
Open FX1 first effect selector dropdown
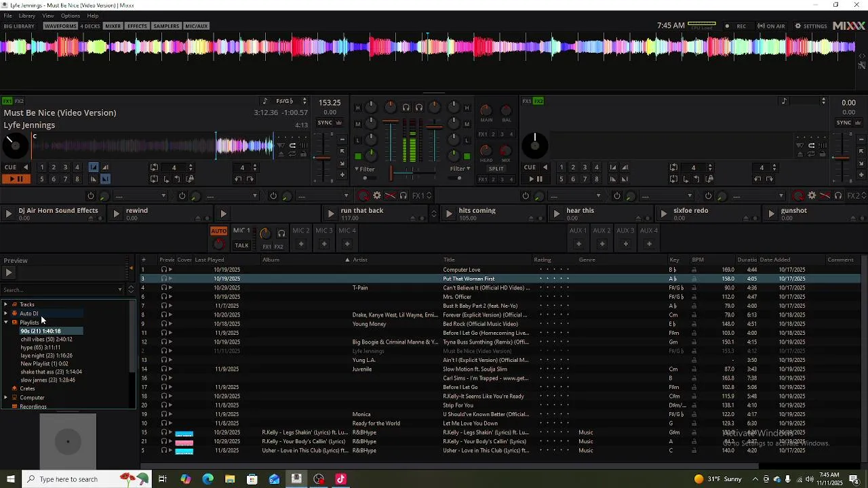click(140, 196)
